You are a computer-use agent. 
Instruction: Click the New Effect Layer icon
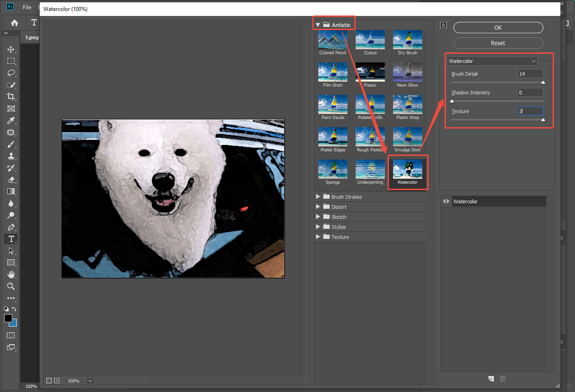point(491,379)
